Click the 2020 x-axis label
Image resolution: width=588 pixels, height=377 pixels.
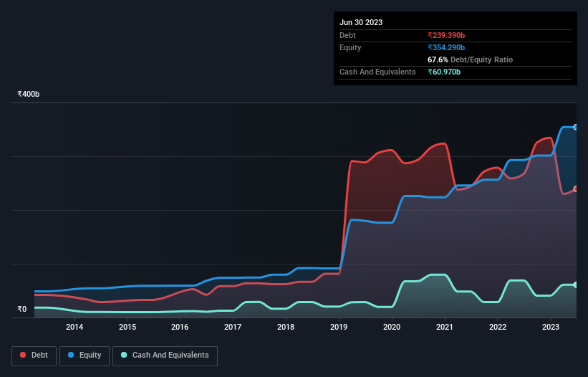pos(392,327)
